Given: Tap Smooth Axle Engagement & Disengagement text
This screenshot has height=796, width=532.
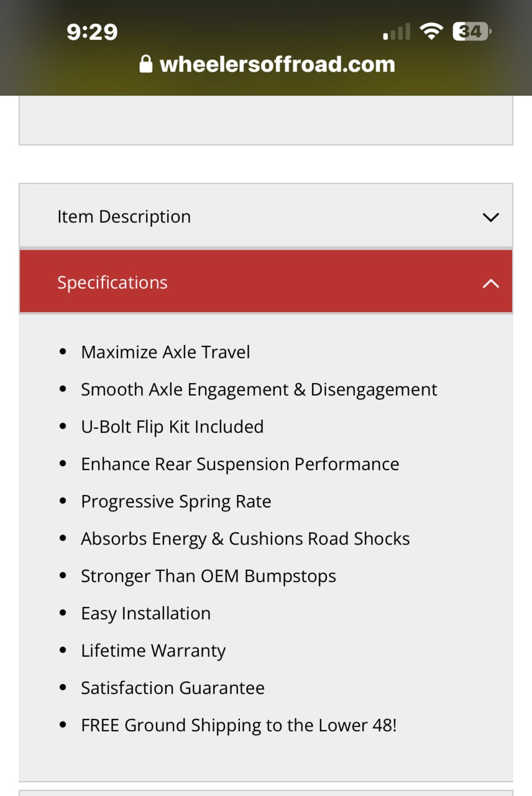Looking at the screenshot, I should 259,389.
